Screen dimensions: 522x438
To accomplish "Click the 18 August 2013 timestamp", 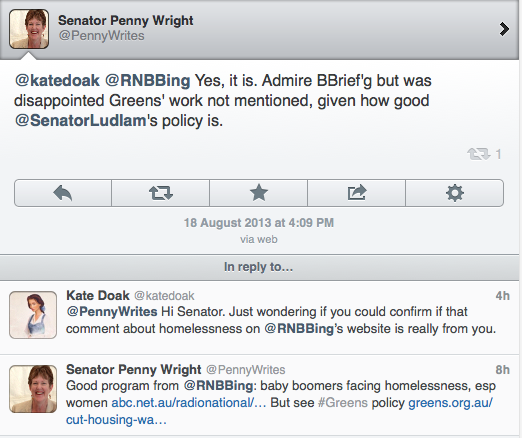I will click(259, 223).
